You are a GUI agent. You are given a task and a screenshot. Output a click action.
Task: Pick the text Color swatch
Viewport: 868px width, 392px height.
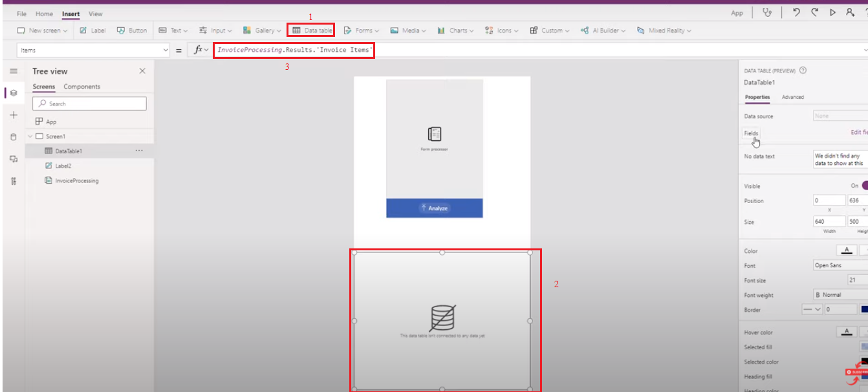(847, 250)
